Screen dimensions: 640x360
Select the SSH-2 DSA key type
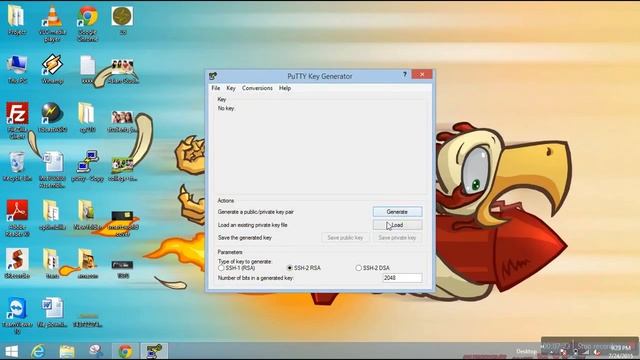[x=372, y=268]
